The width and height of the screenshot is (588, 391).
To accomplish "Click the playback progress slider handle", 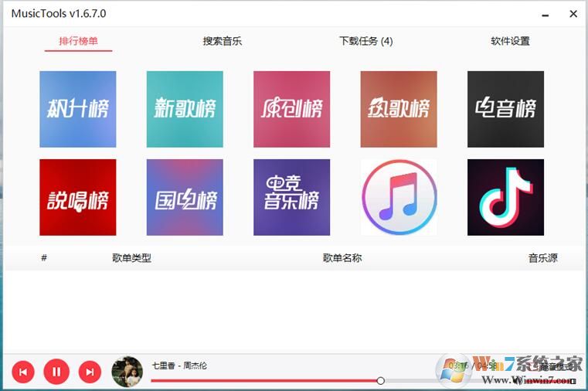I will pos(380,381).
